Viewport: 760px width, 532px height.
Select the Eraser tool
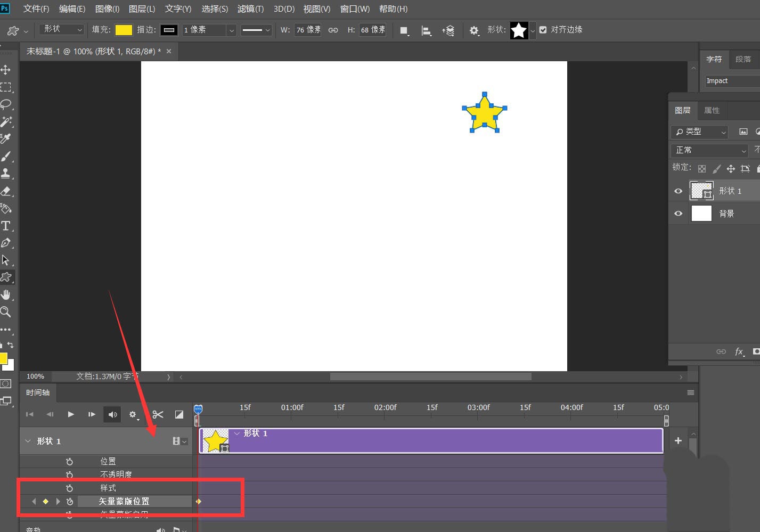(6, 191)
